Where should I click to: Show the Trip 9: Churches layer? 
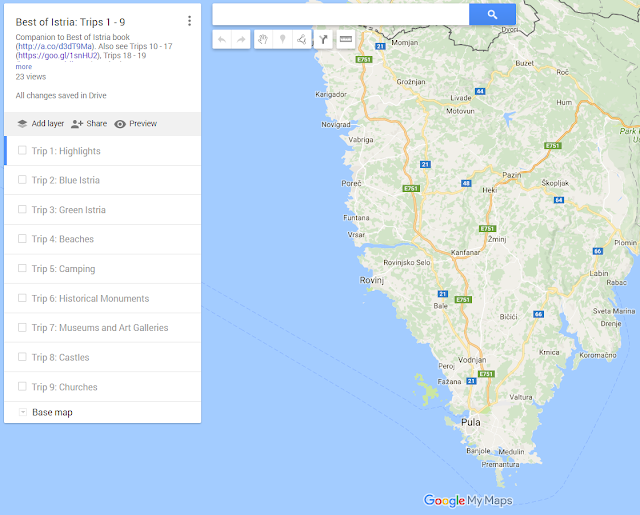(22, 386)
